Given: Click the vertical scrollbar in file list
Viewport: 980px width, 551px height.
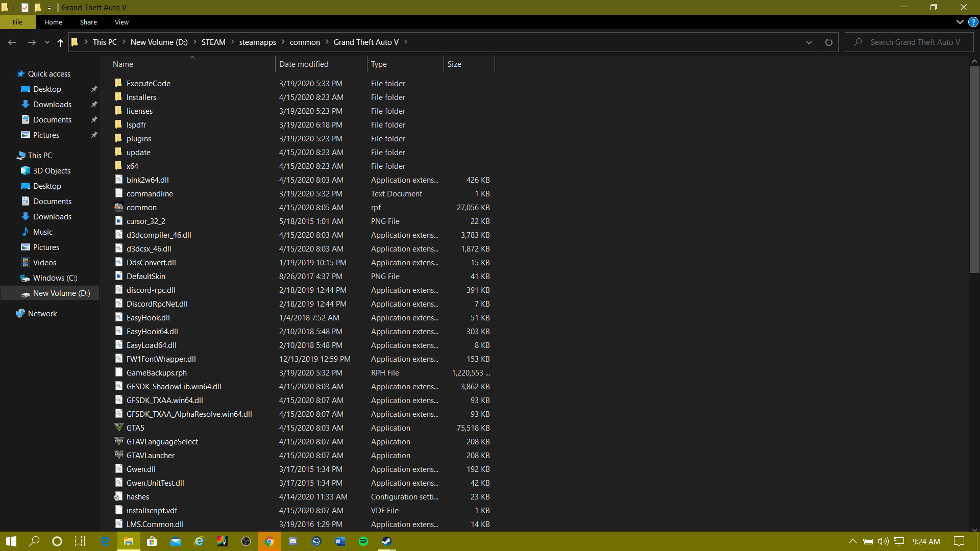Looking at the screenshot, I should click(974, 170).
